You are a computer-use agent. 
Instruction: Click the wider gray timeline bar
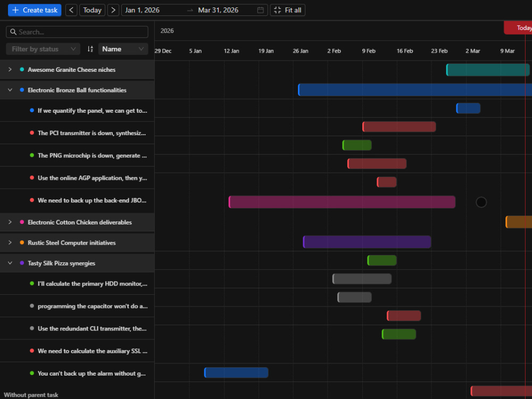[362, 279]
